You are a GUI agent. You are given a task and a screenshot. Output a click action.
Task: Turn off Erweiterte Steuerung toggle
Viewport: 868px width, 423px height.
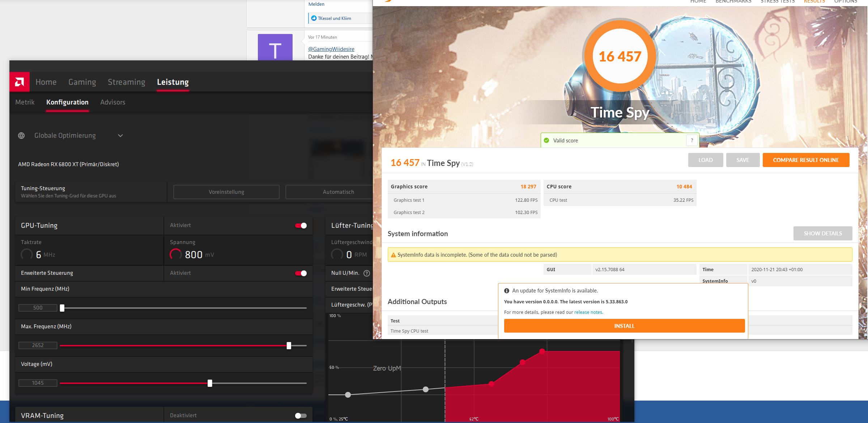coord(301,273)
